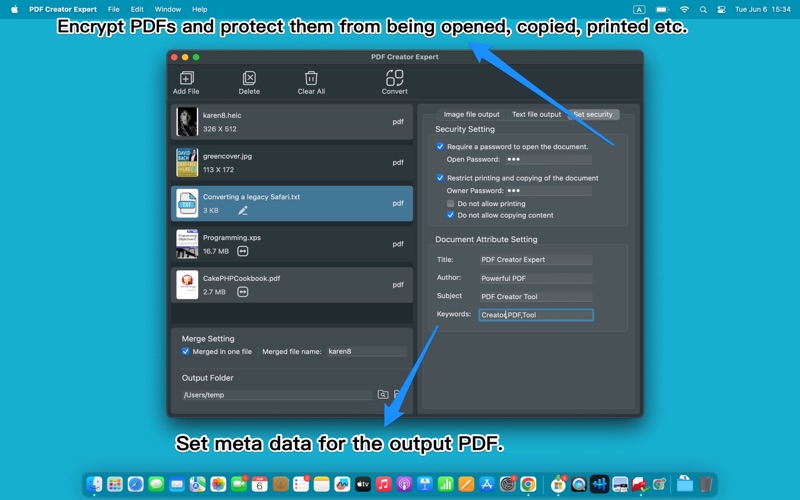The width and height of the screenshot is (800, 500).
Task: Open Photos from the Dock
Action: (218, 484)
